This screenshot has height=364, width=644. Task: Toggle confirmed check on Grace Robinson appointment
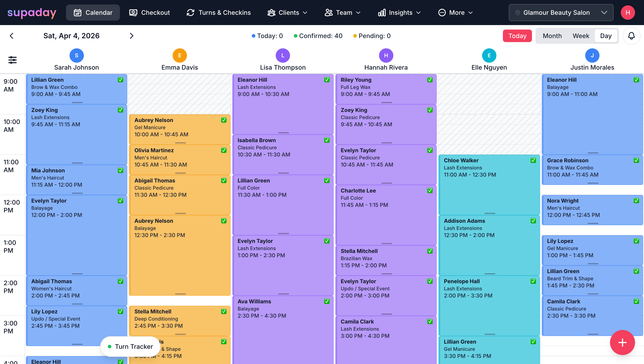[636, 160]
